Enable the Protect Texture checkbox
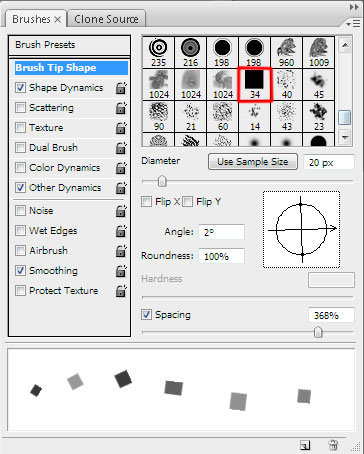The image size is (364, 454). pyautogui.click(x=21, y=291)
